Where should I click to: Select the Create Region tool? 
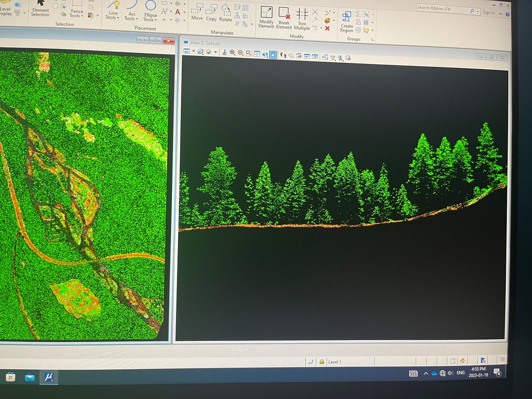pos(347,22)
